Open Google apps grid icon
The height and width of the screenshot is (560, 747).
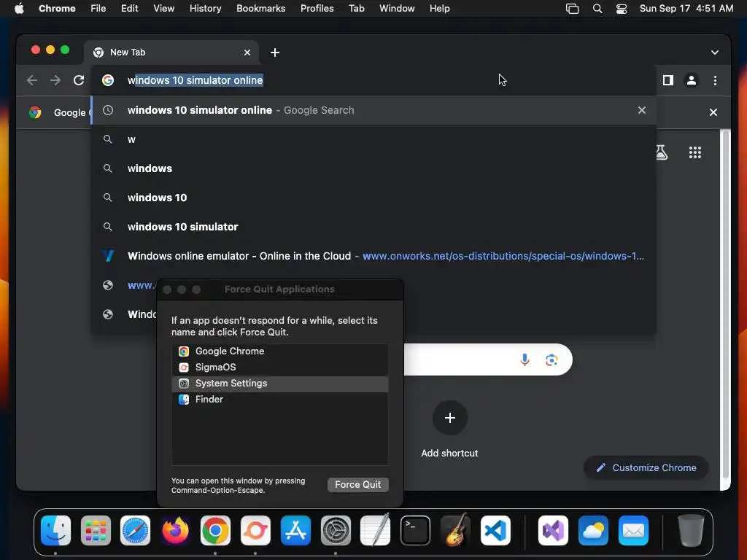pyautogui.click(x=695, y=152)
